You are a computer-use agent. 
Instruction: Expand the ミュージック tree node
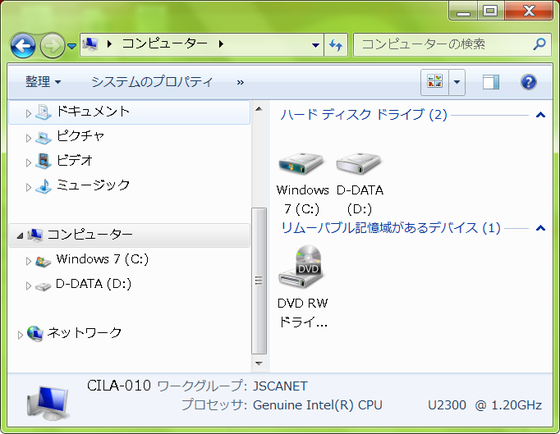point(28,187)
